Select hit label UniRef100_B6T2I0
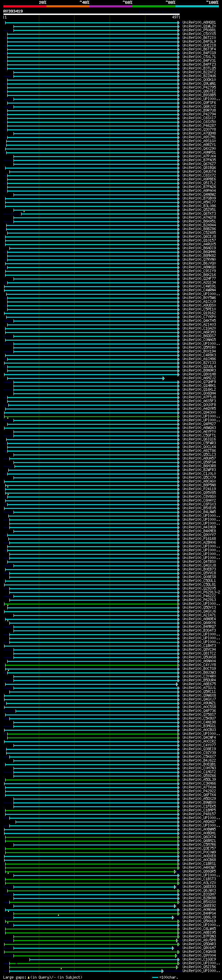222x980 pixels. pyautogui.click(x=199, y=38)
